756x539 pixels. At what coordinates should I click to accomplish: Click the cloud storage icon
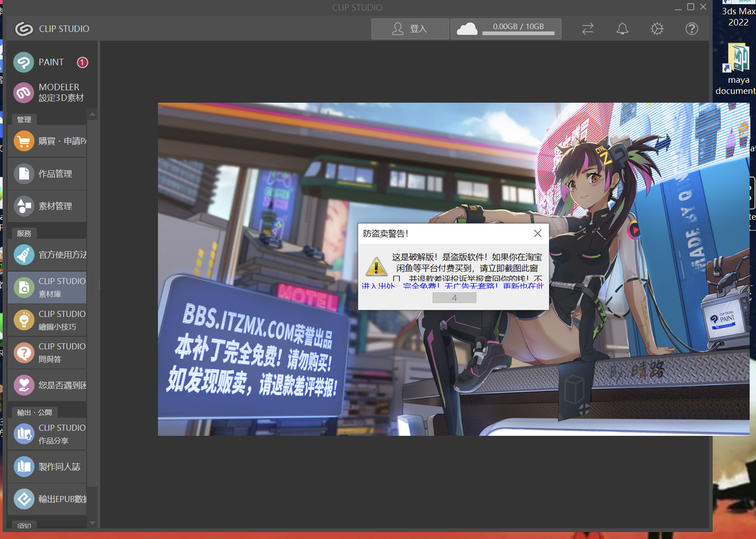[x=467, y=29]
